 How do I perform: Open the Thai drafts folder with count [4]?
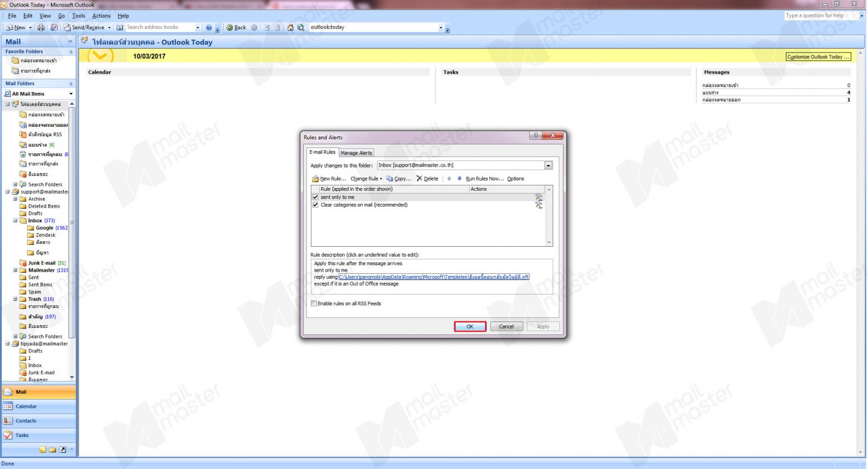37,145
